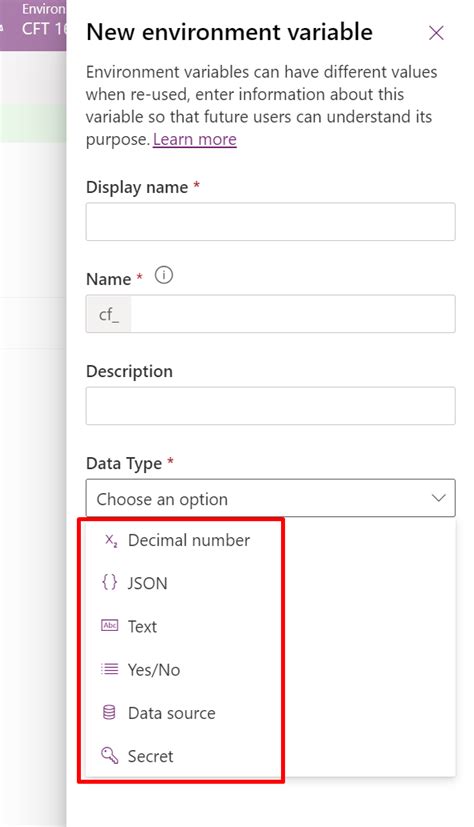
Task: Select Yes/No from the list
Action: click(x=154, y=669)
